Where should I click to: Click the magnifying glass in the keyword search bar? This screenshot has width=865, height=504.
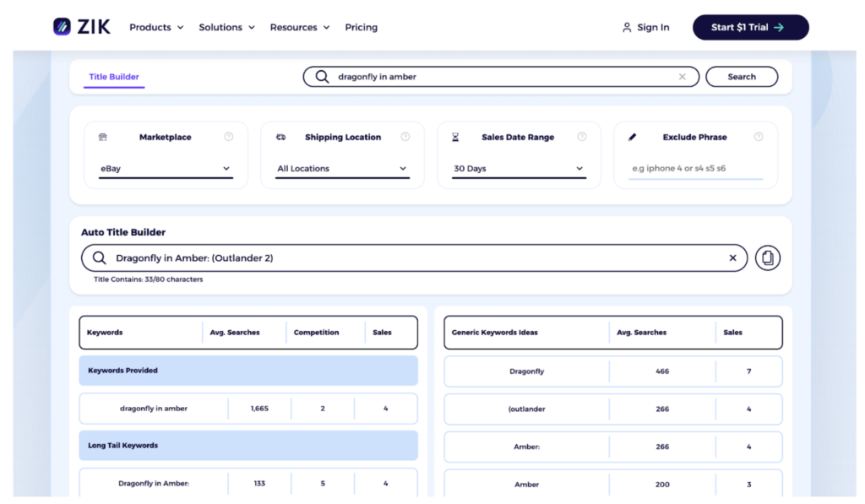pyautogui.click(x=322, y=76)
